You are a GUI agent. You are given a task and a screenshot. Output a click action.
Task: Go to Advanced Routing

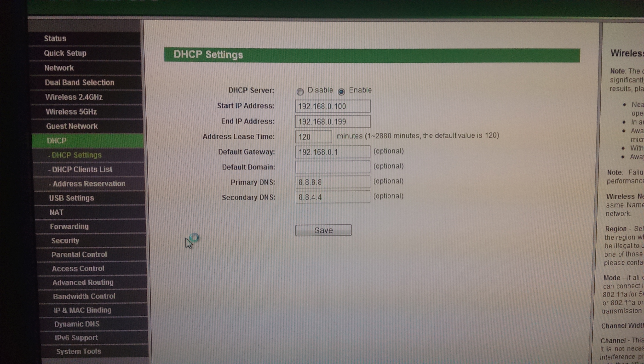click(x=83, y=283)
